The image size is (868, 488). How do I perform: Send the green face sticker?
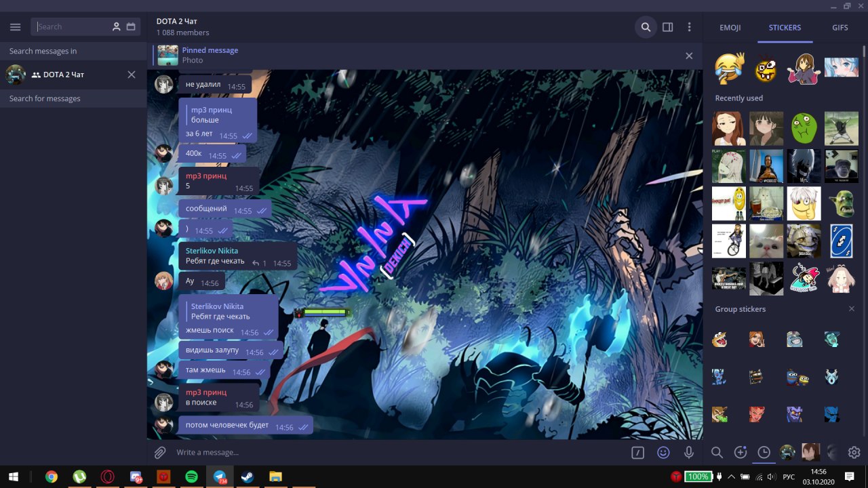point(804,129)
